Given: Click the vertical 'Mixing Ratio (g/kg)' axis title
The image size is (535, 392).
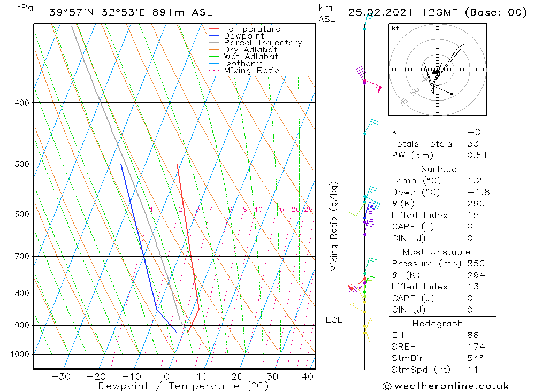Looking at the screenshot, I should [x=334, y=227].
